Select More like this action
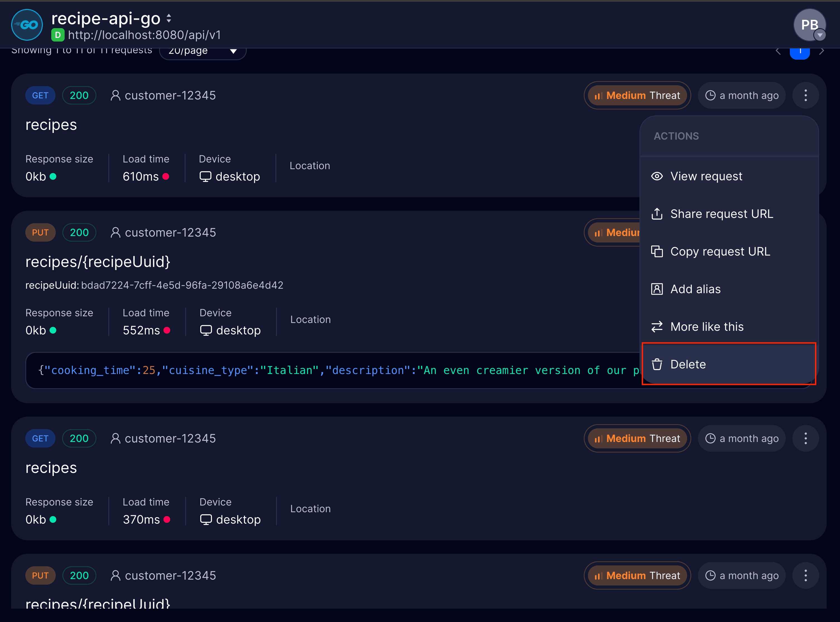840x622 pixels. (x=707, y=327)
